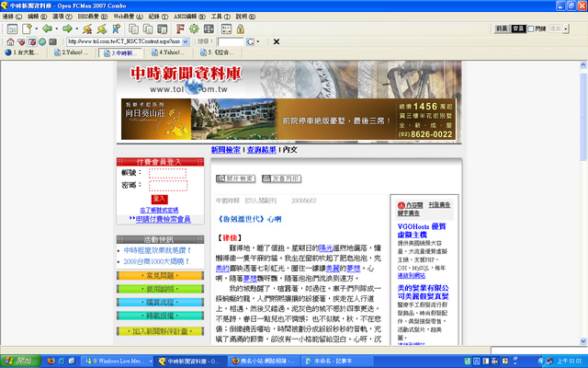Open the Web最愛 (A) menu
The image size is (588, 368).
(x=129, y=17)
